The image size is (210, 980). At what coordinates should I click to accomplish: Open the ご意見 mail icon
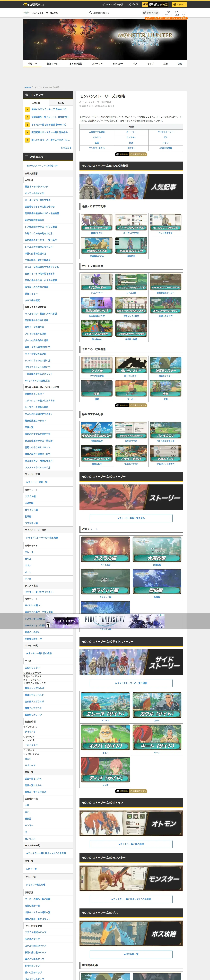pos(176,13)
